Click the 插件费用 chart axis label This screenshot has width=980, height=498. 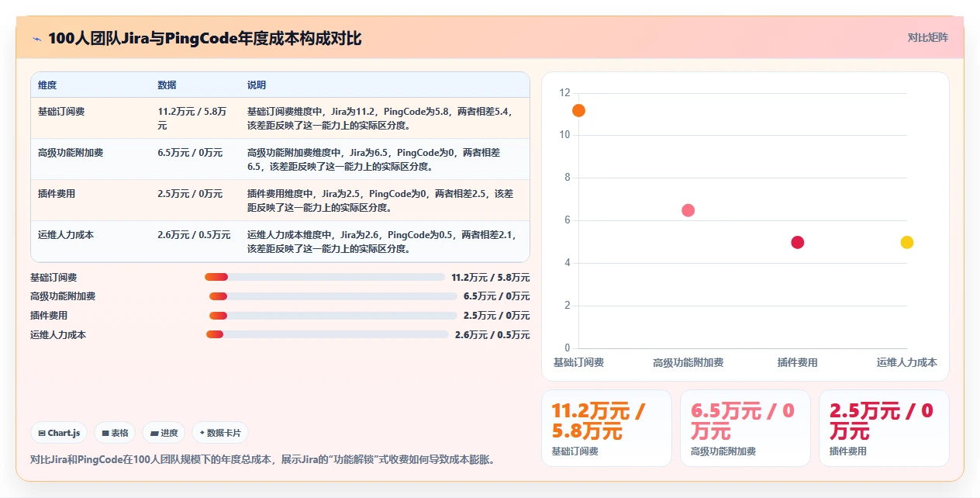point(798,362)
